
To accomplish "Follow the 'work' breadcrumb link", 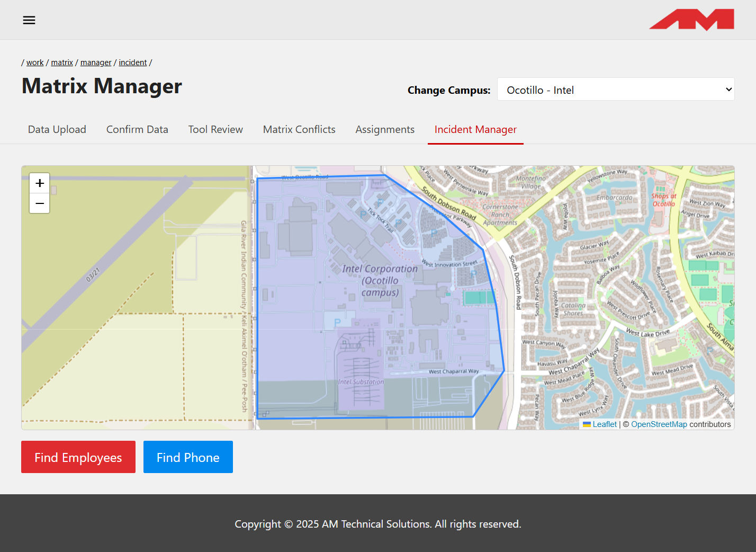I will click(35, 63).
